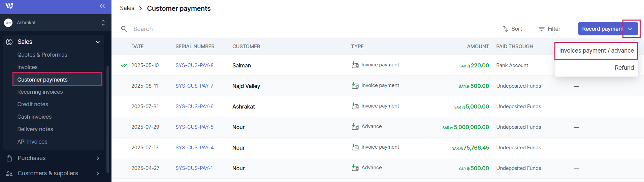Click the Sales dollar icon in sidebar
The height and width of the screenshot is (182, 644).
tap(9, 42)
